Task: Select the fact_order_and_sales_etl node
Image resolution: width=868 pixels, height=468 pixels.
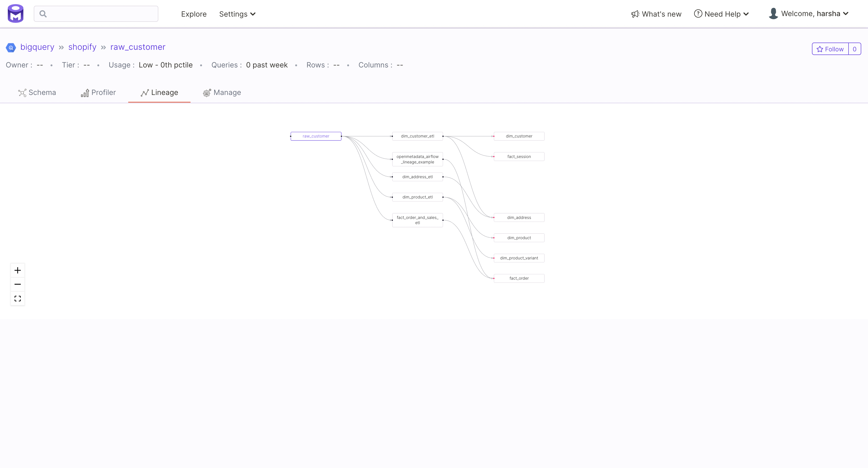Action: 417,220
